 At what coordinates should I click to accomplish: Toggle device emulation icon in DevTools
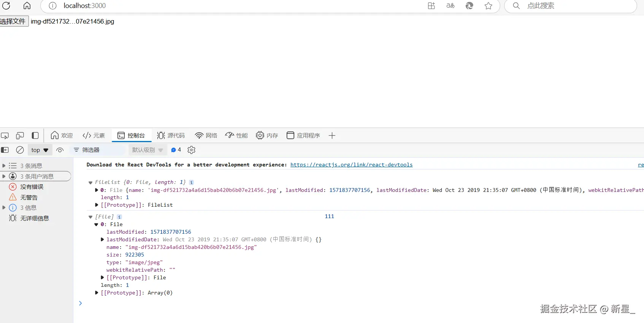coord(20,136)
